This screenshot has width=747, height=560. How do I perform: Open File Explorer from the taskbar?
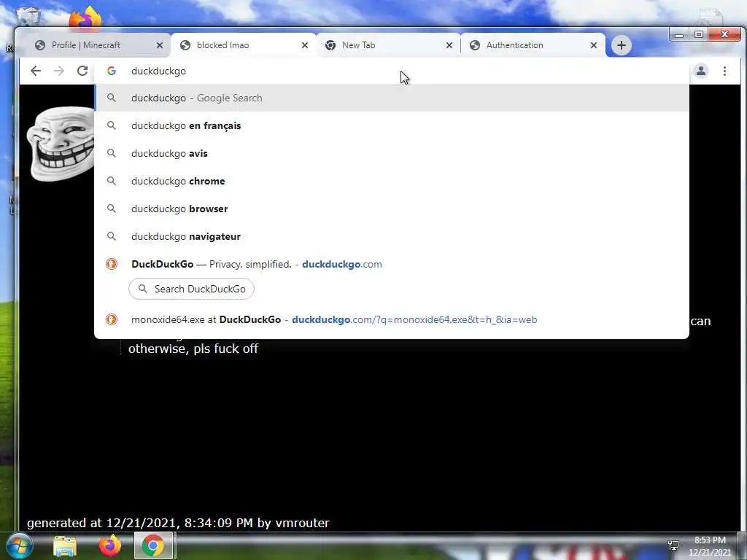tap(65, 546)
